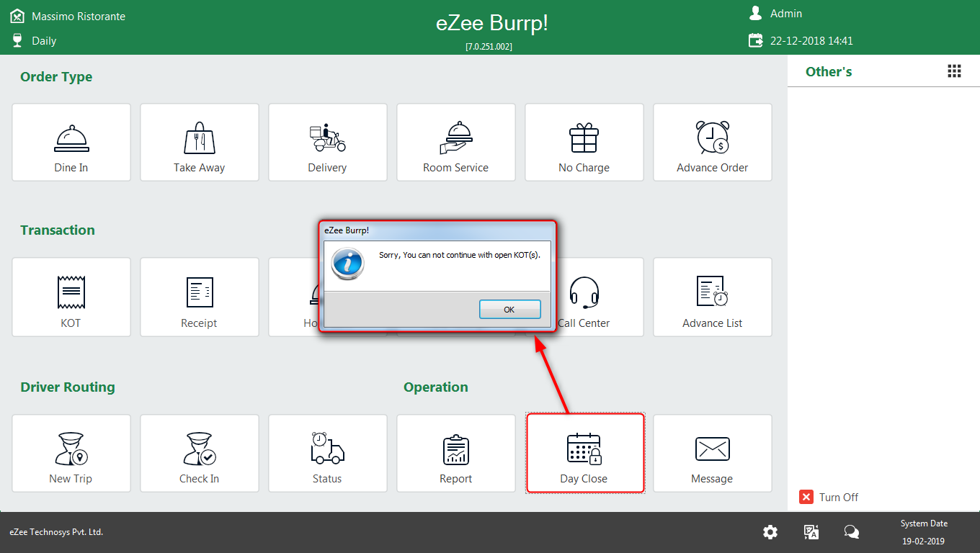Open the Other's grid menu icon
The width and height of the screenshot is (980, 553).
coord(954,71)
